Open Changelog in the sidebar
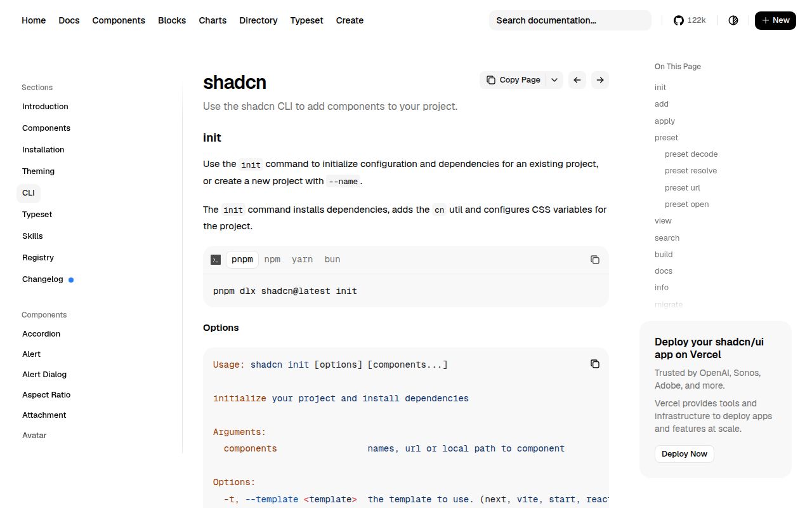Viewport: 812px width, 508px height. (43, 279)
